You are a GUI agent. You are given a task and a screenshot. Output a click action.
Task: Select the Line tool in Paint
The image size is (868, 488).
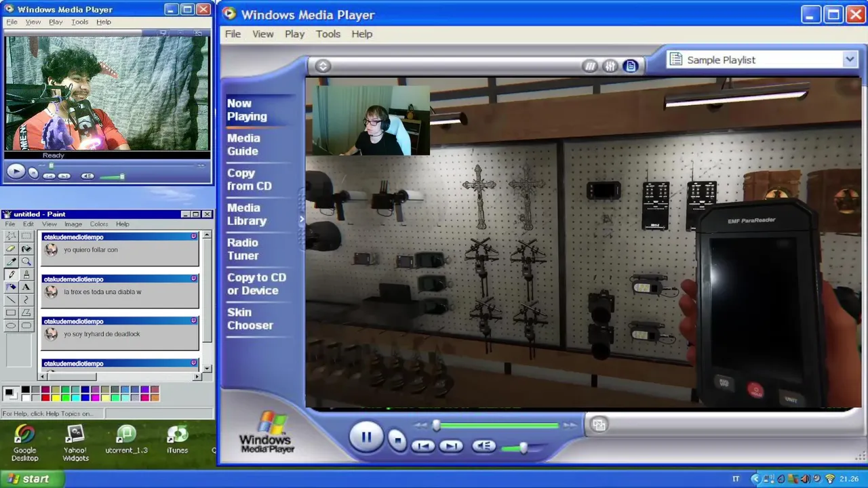[12, 300]
